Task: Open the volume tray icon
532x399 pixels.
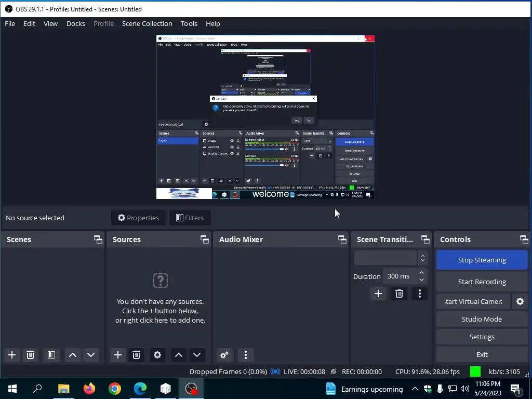Action: coord(465,389)
